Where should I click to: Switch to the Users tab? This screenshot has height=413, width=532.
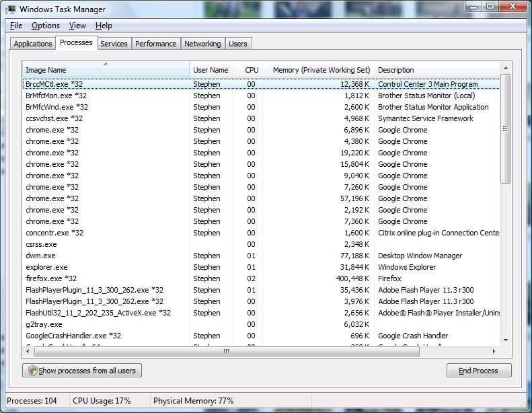point(238,44)
